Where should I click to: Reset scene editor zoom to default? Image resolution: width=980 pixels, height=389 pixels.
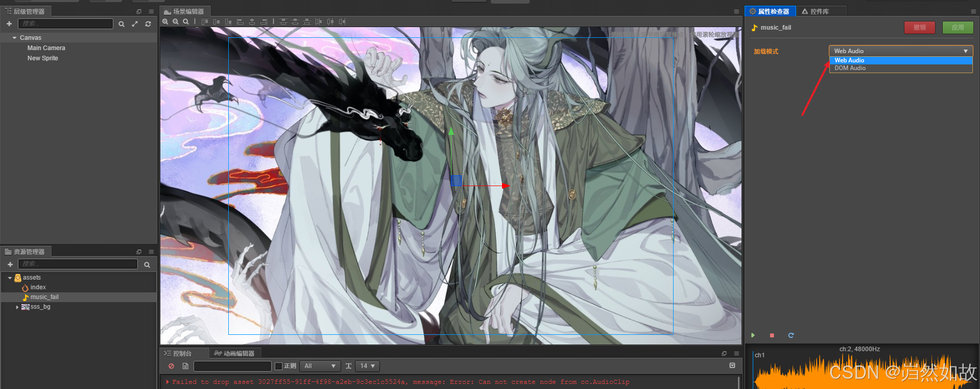click(x=186, y=21)
